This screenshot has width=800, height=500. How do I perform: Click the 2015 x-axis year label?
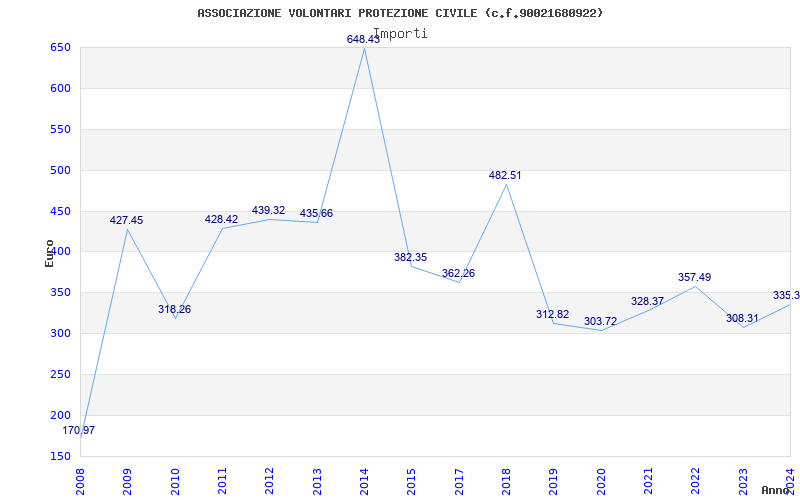(x=412, y=482)
